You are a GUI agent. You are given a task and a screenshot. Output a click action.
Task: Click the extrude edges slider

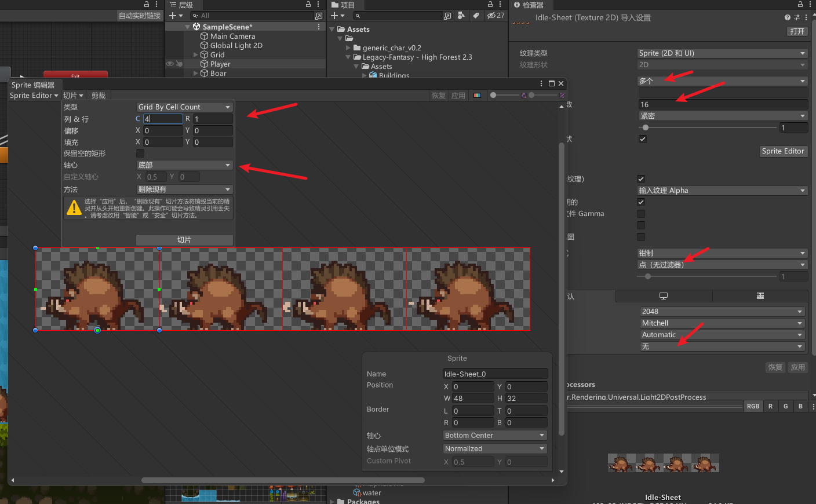(x=707, y=127)
